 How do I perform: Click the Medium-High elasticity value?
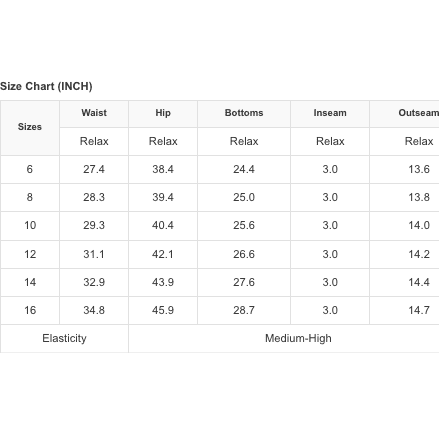(x=298, y=338)
